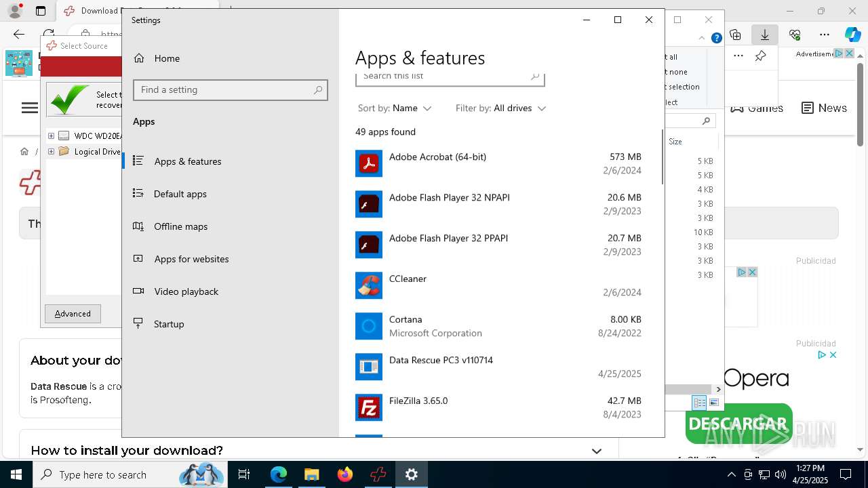This screenshot has height=488, width=868.
Task: Click Size column header in Explorer
Action: click(675, 142)
